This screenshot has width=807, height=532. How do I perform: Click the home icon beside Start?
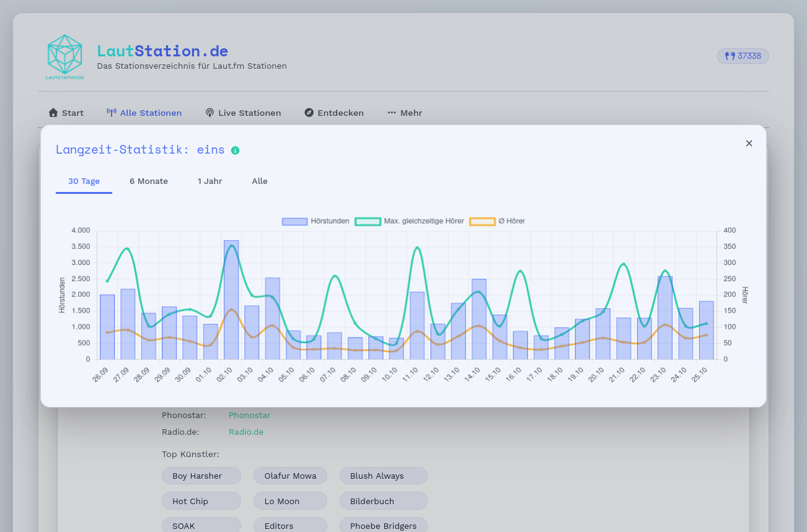(x=53, y=113)
